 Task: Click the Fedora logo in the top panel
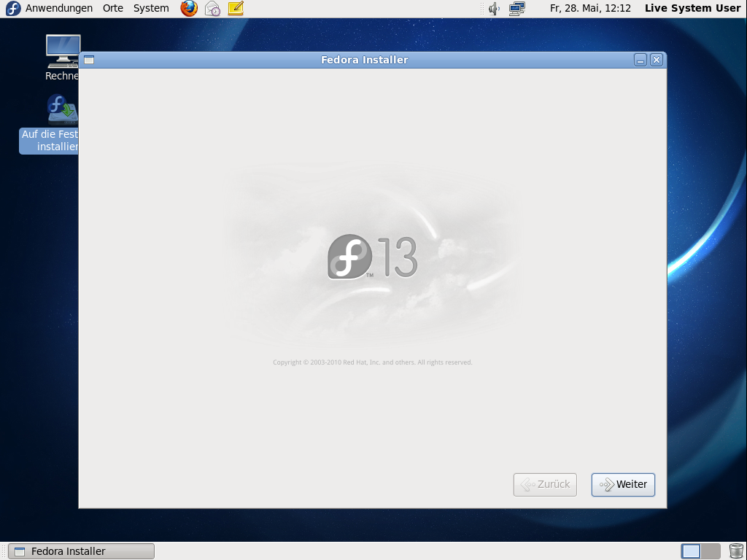[x=13, y=8]
